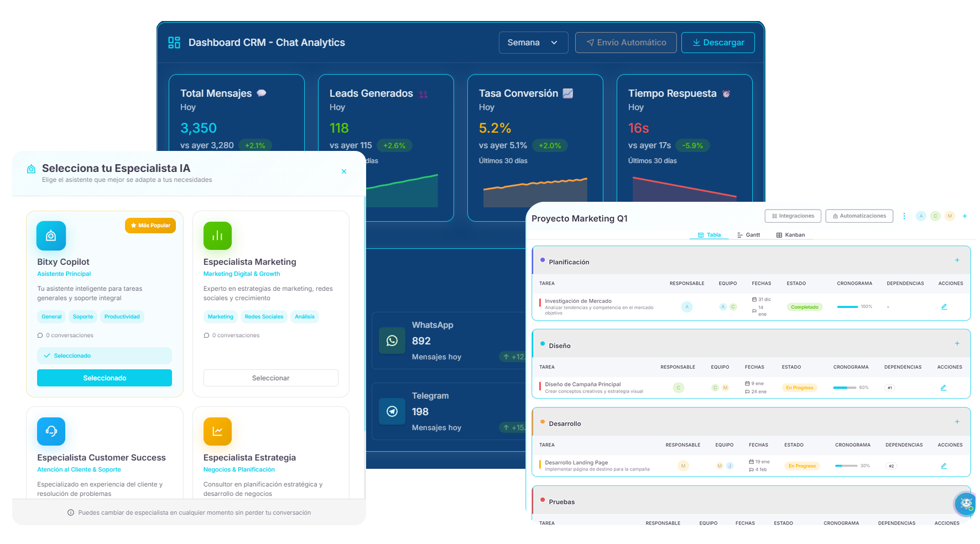Open the floating chatbot assistant icon
Image resolution: width=980 pixels, height=544 pixels.
point(966,504)
